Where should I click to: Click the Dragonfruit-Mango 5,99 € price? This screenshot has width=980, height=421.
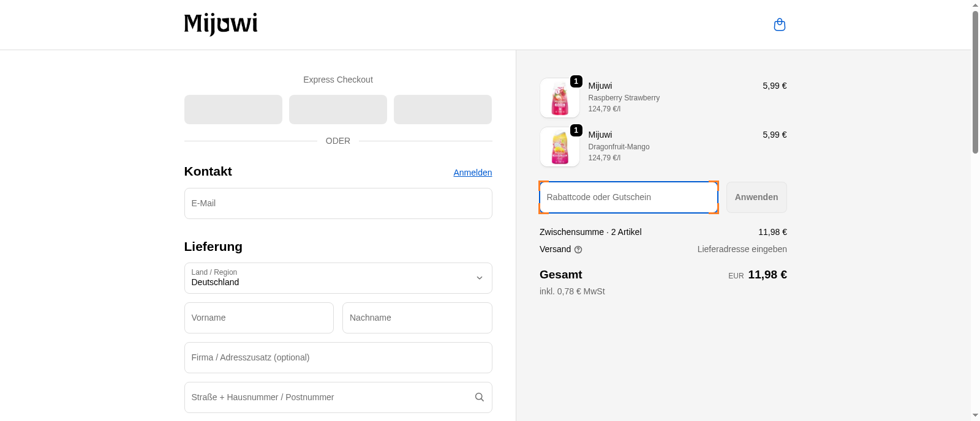coord(775,135)
